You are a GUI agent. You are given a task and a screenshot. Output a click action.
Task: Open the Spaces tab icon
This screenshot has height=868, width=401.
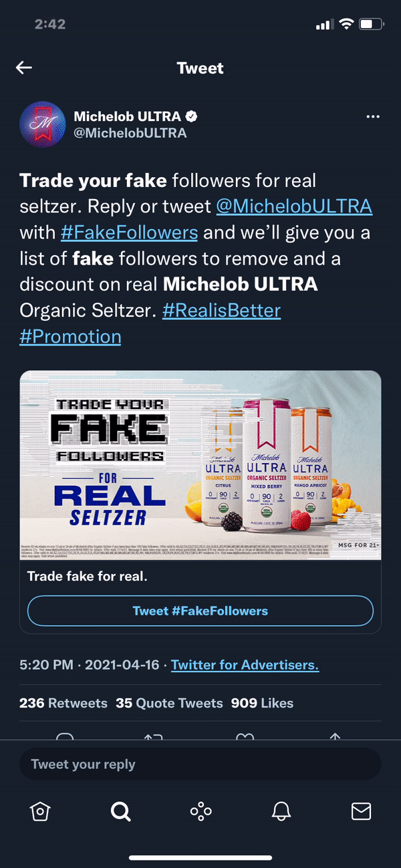(x=200, y=811)
